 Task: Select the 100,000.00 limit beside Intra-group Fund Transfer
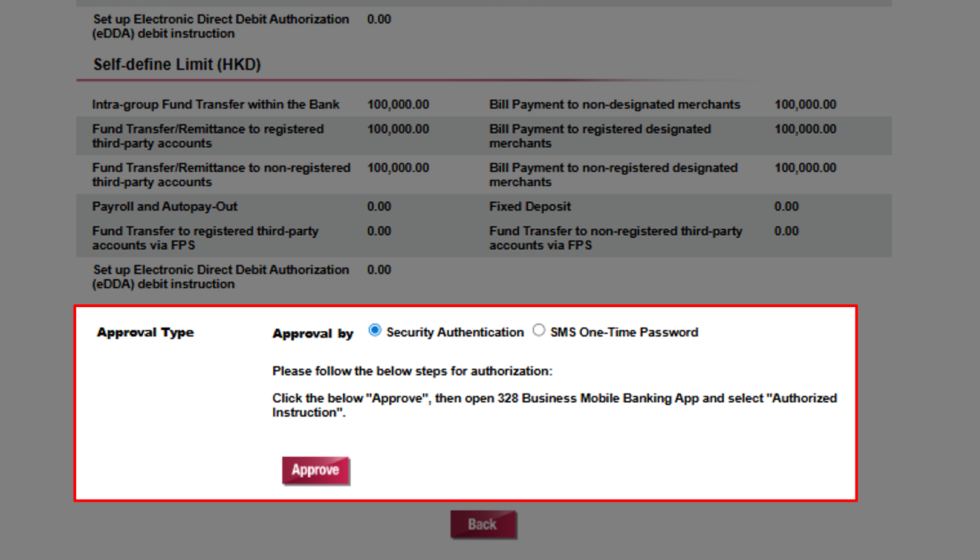pos(398,104)
